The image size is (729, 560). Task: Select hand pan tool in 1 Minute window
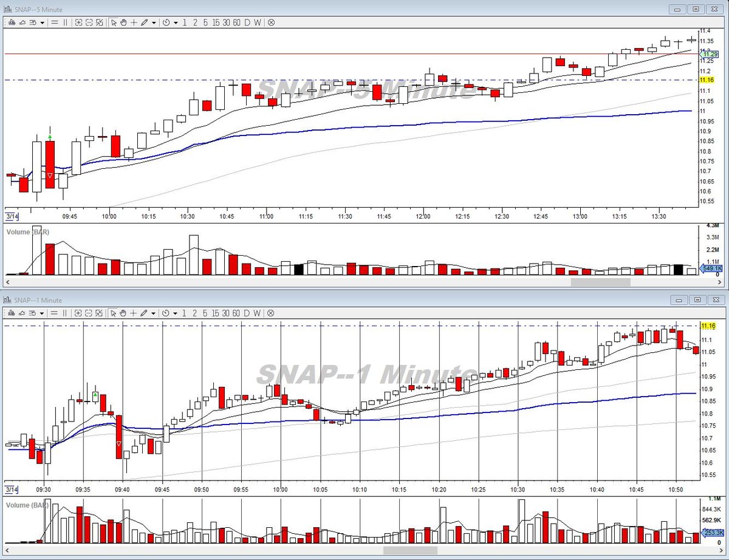click(123, 313)
